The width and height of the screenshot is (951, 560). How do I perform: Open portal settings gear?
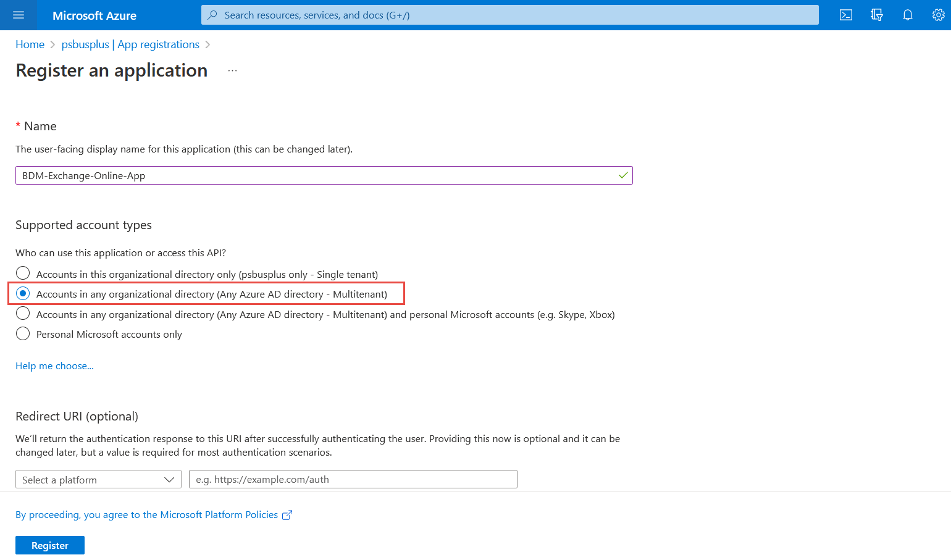pos(938,15)
